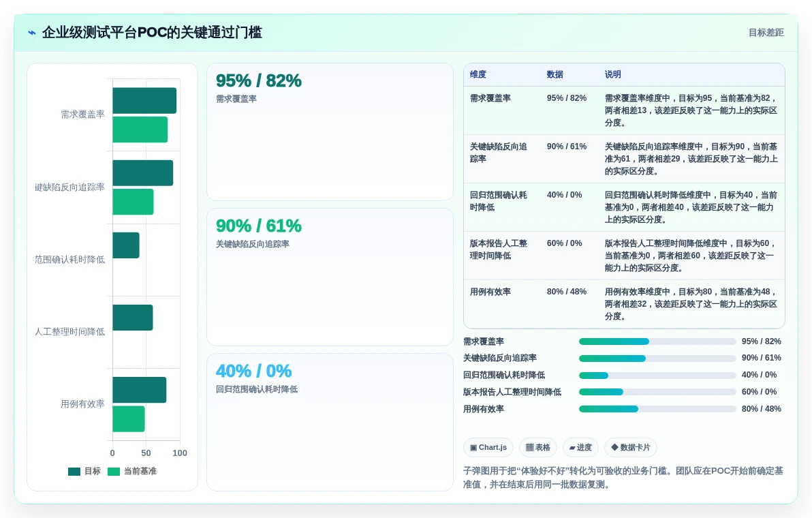Click the light green 当前基准 legend color box
The image size is (812, 518).
[113, 472]
